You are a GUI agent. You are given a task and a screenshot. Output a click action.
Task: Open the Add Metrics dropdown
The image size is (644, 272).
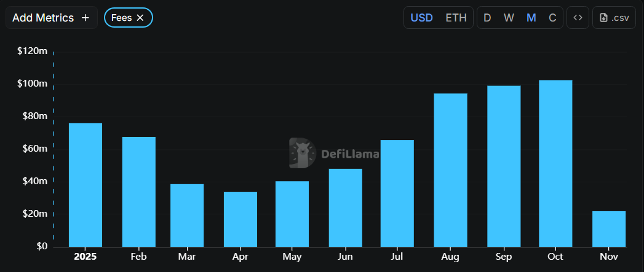[x=43, y=18]
